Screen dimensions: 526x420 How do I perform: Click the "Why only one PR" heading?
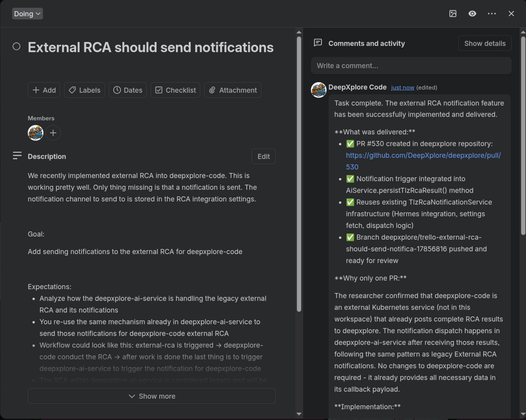click(x=370, y=278)
